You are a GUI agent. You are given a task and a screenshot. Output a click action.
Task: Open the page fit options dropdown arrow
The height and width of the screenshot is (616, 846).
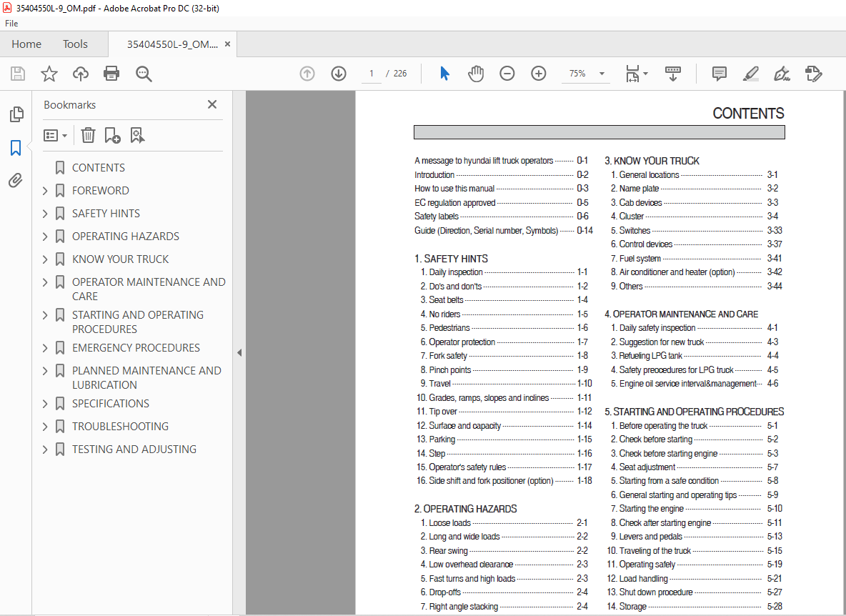point(646,74)
